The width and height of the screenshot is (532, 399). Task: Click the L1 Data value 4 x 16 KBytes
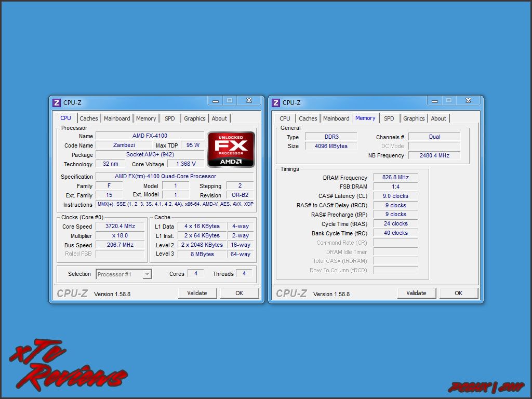click(202, 227)
